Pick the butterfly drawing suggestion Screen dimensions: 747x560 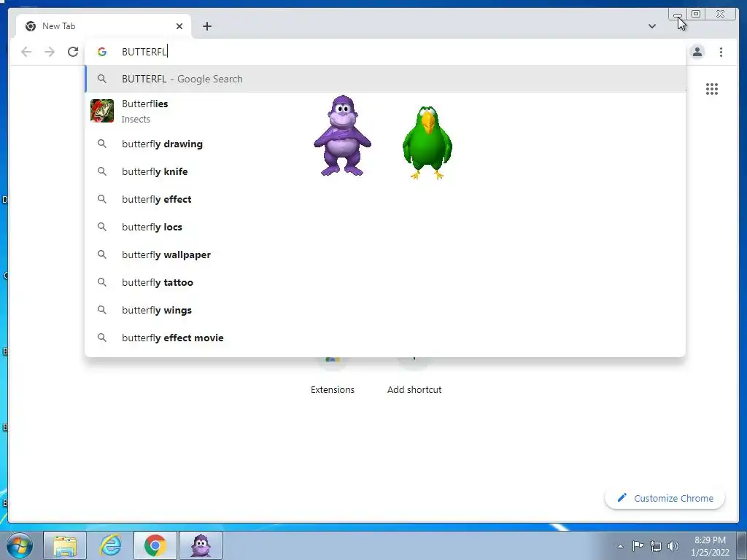tap(385, 144)
